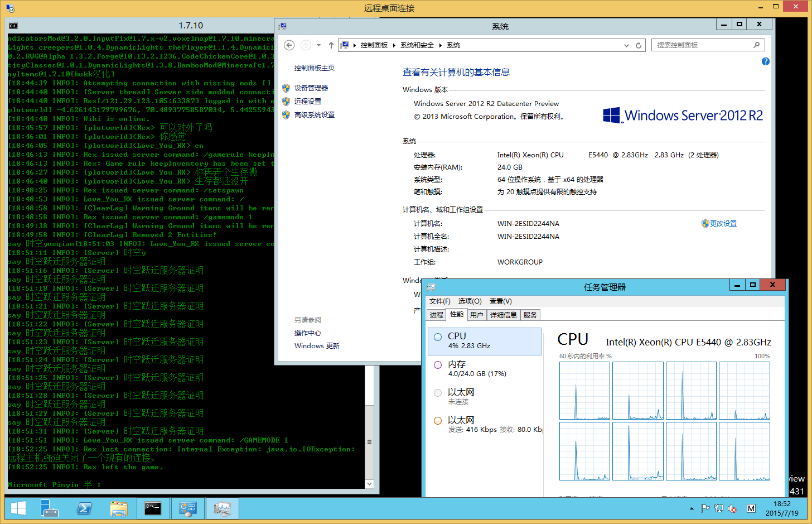812x524 pixels.
Task: Switch to the 进程 tab
Action: click(x=437, y=315)
